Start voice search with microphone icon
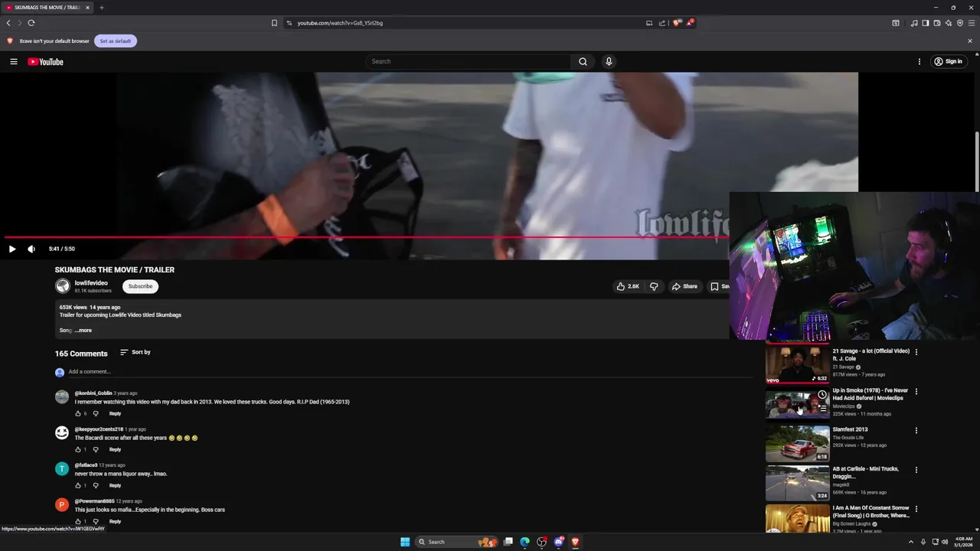Image resolution: width=980 pixels, height=551 pixels. pyautogui.click(x=609, y=61)
